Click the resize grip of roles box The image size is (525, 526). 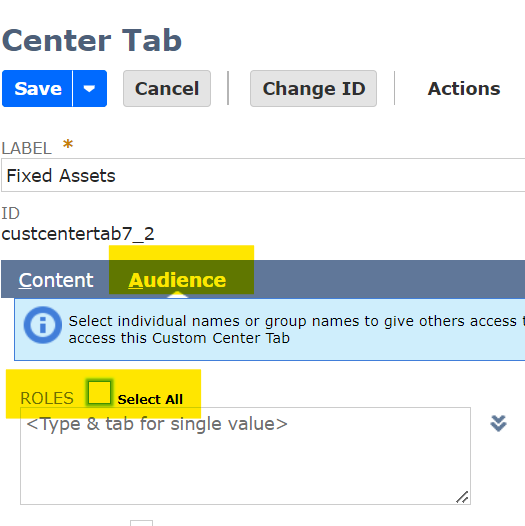click(x=462, y=497)
